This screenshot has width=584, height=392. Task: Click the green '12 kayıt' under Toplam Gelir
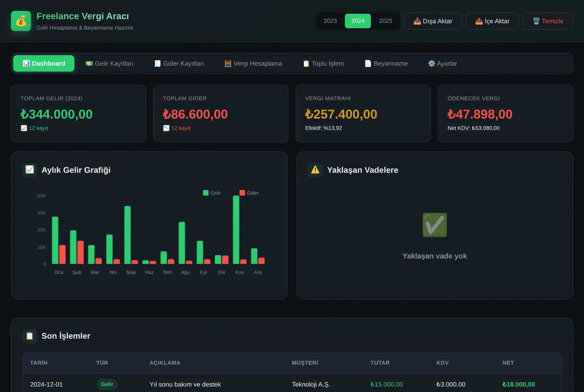pyautogui.click(x=34, y=128)
